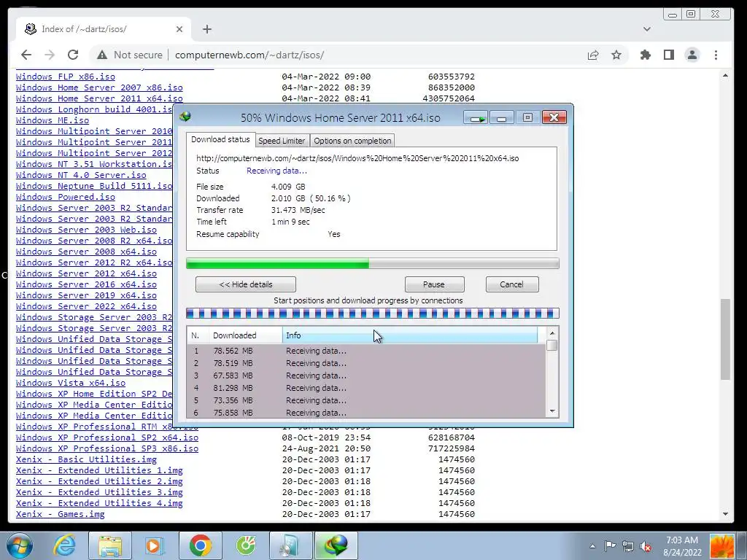Open Windows ME.iso link
This screenshot has width=747, height=560.
[x=53, y=120]
